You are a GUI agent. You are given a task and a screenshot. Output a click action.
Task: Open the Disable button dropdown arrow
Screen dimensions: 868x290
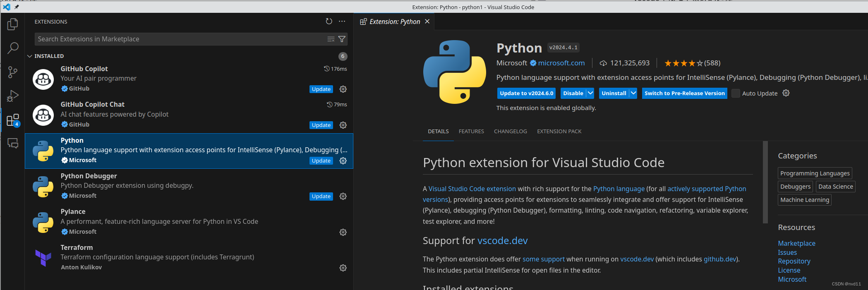590,93
